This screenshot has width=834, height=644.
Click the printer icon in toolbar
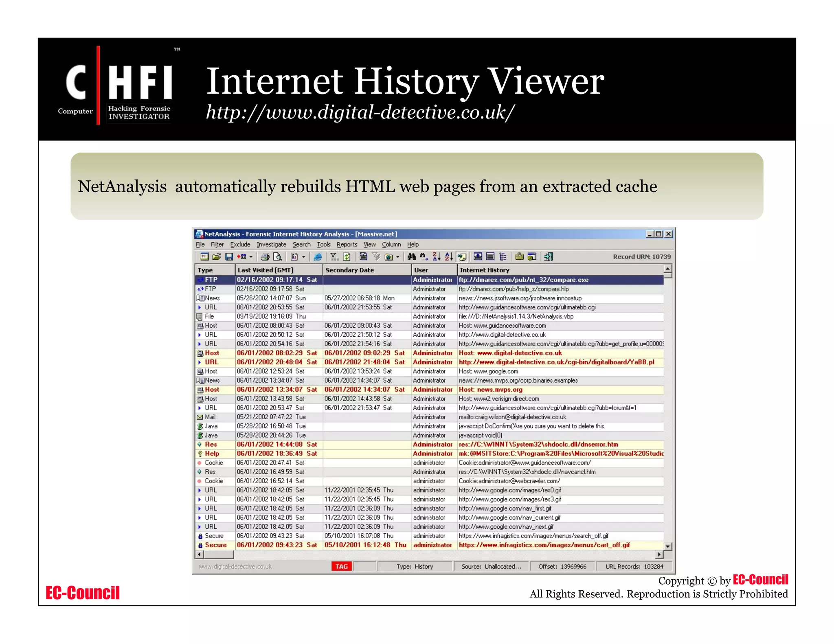coord(265,256)
